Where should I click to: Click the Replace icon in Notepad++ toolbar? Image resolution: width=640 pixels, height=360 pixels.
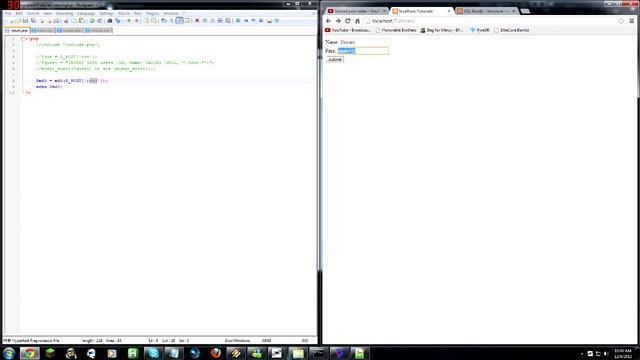pyautogui.click(x=118, y=20)
